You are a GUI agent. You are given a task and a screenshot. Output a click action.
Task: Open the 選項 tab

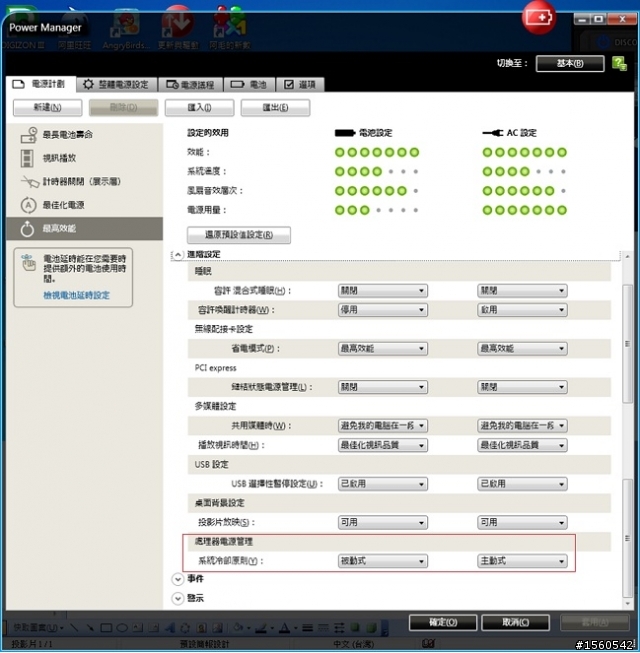(x=300, y=85)
